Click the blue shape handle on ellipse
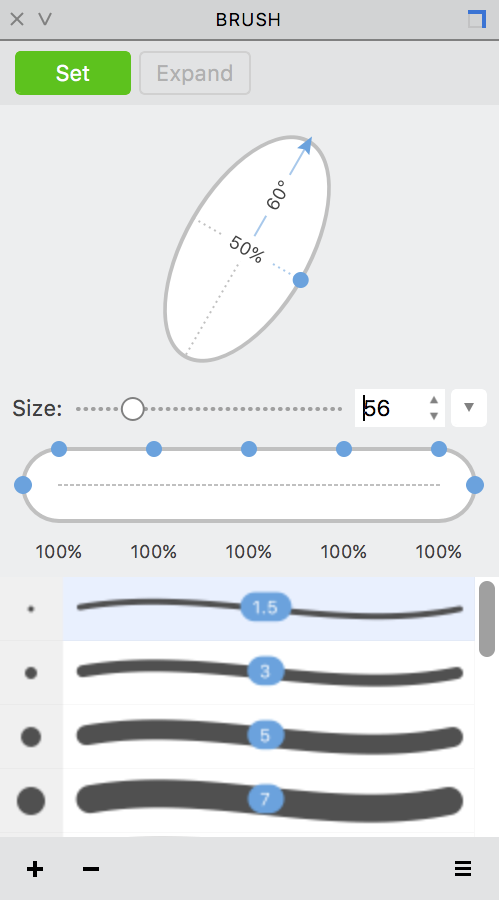This screenshot has height=900, width=499. (300, 280)
